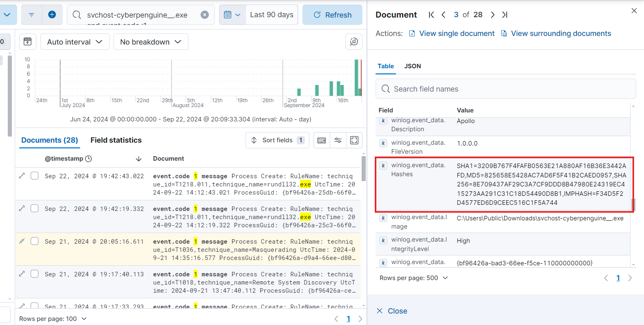644x325 pixels.
Task: Select the Table tab
Action: pos(386,66)
